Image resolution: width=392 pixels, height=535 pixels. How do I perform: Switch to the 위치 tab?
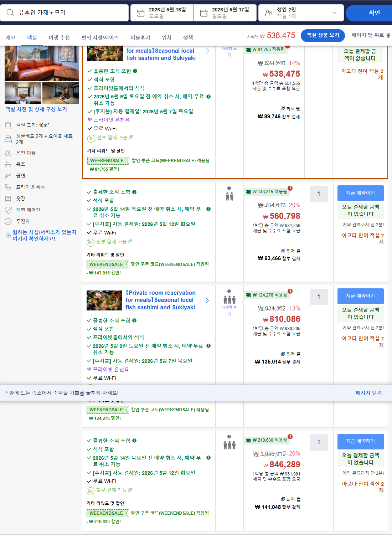166,37
